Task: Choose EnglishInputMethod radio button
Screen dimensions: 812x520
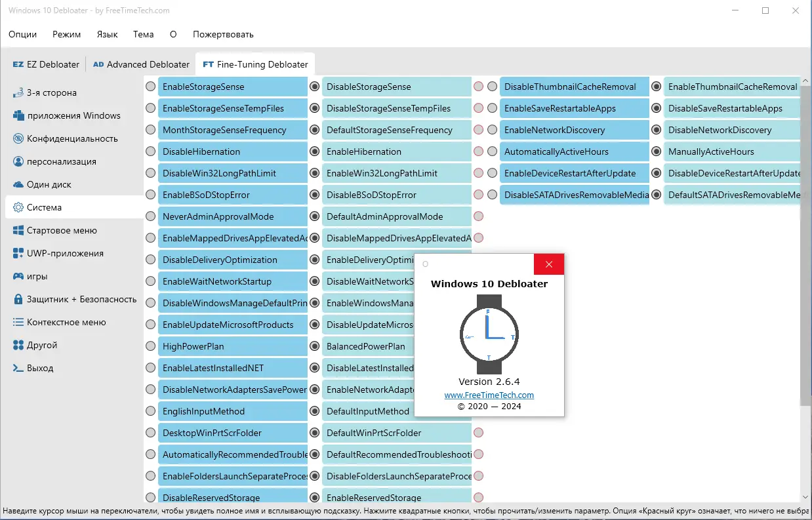Action: point(151,411)
